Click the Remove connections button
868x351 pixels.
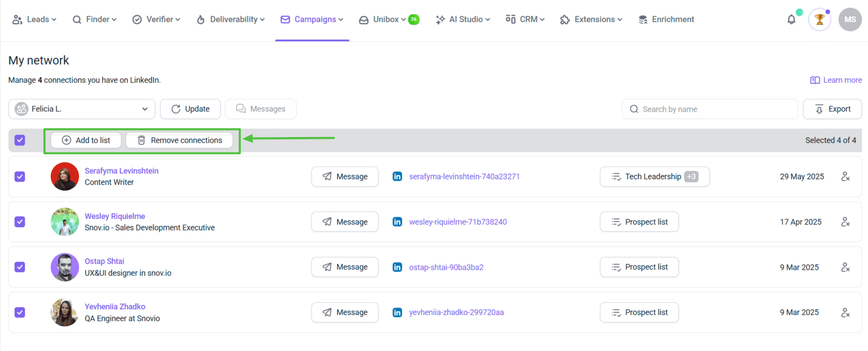180,140
